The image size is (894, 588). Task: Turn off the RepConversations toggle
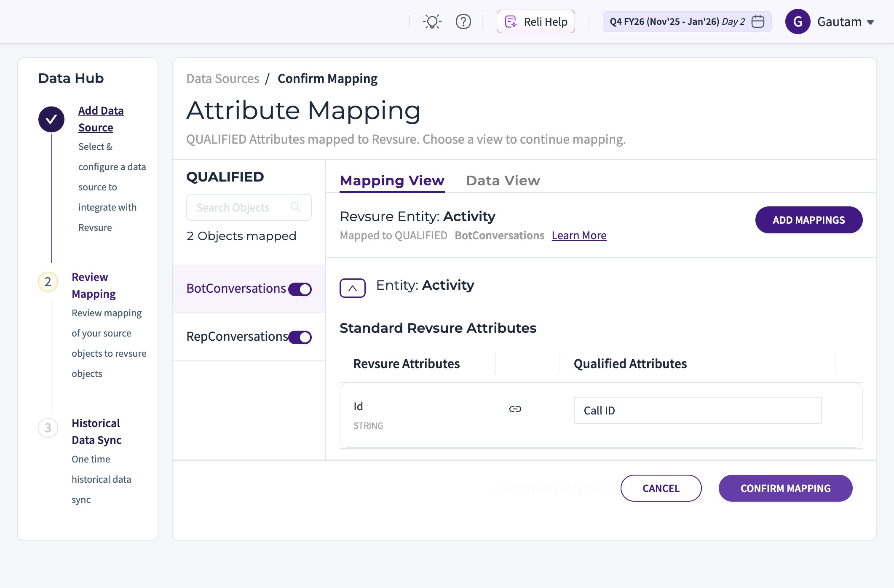coord(300,337)
